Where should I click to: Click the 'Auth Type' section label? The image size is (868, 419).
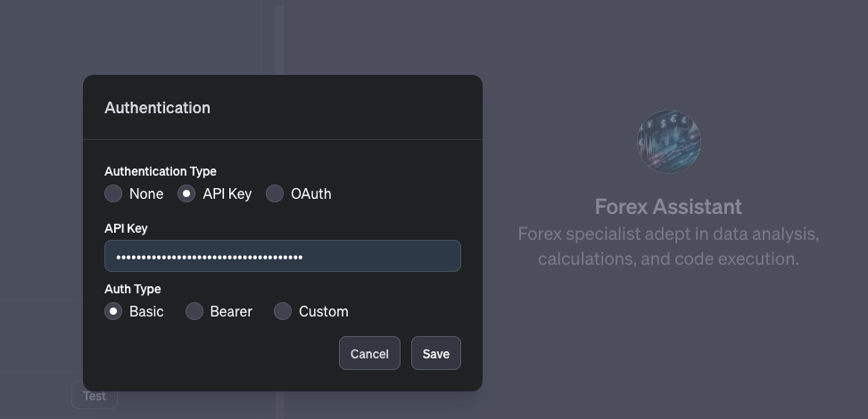(x=132, y=289)
